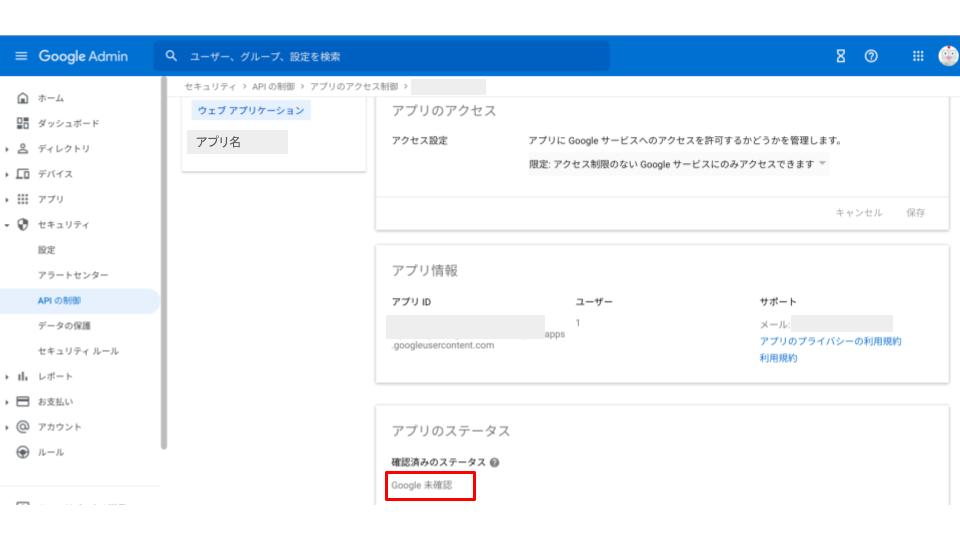Viewport: 960px width, 540px height.
Task: Click help icon beside 確認済みのステータス
Action: [495, 462]
